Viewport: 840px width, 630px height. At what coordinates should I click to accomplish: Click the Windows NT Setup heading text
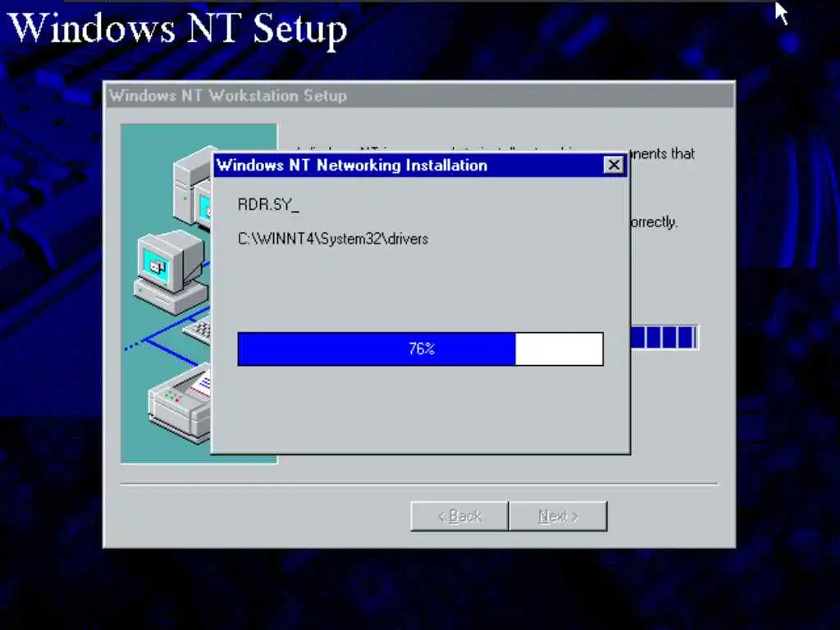(178, 29)
